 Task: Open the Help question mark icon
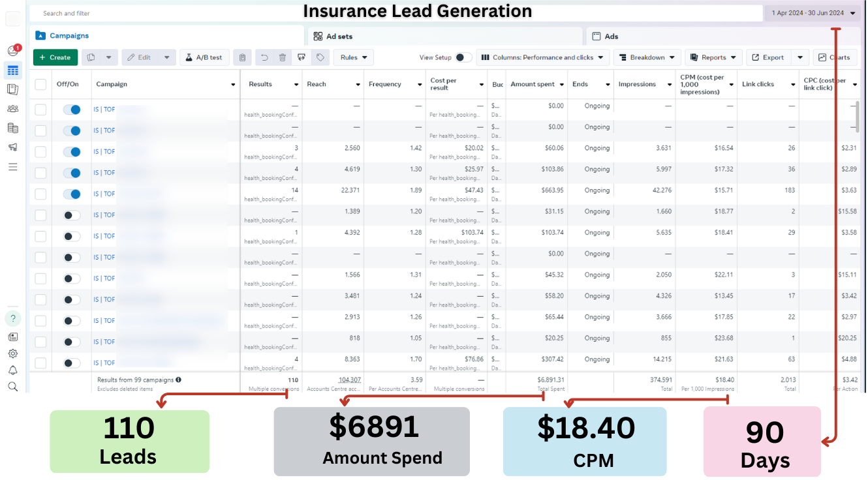(x=12, y=319)
